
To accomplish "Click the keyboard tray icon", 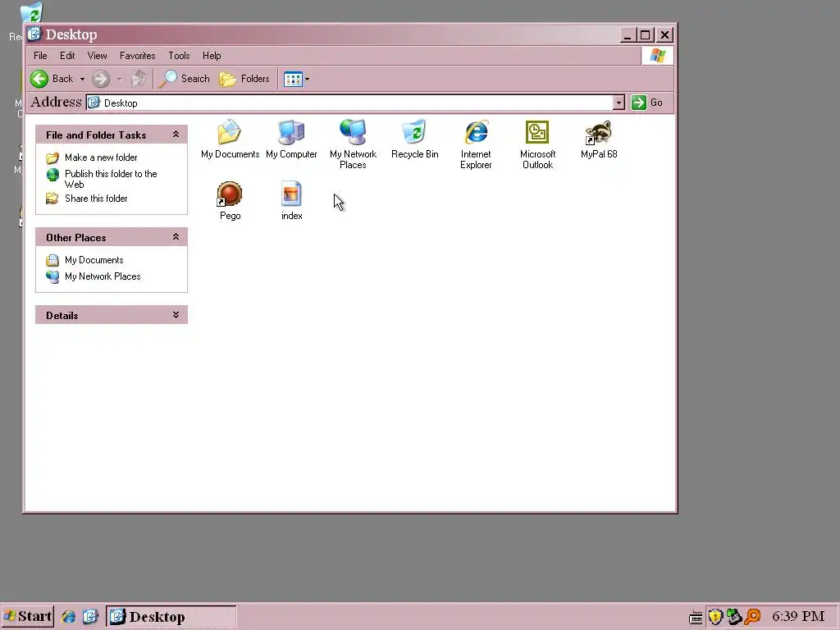I will (696, 618).
